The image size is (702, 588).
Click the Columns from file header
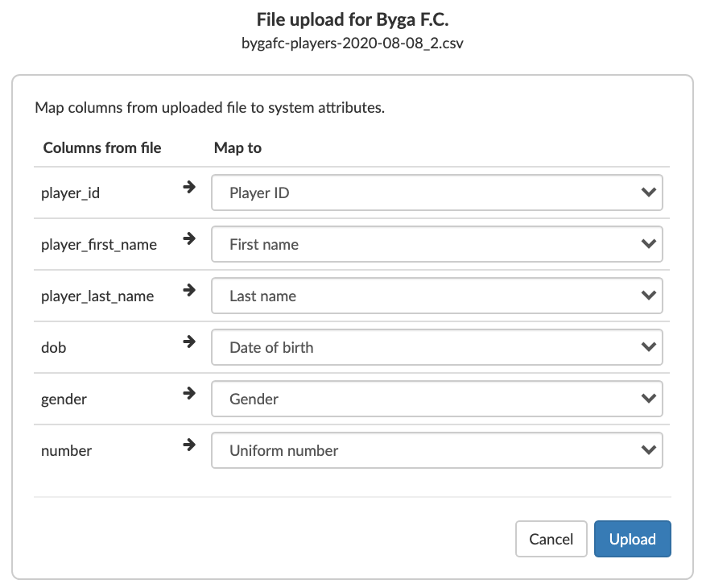pyautogui.click(x=102, y=147)
